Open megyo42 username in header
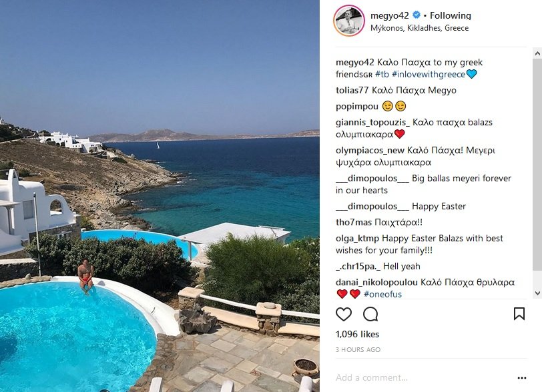The height and width of the screenshot is (392, 542). click(x=390, y=15)
